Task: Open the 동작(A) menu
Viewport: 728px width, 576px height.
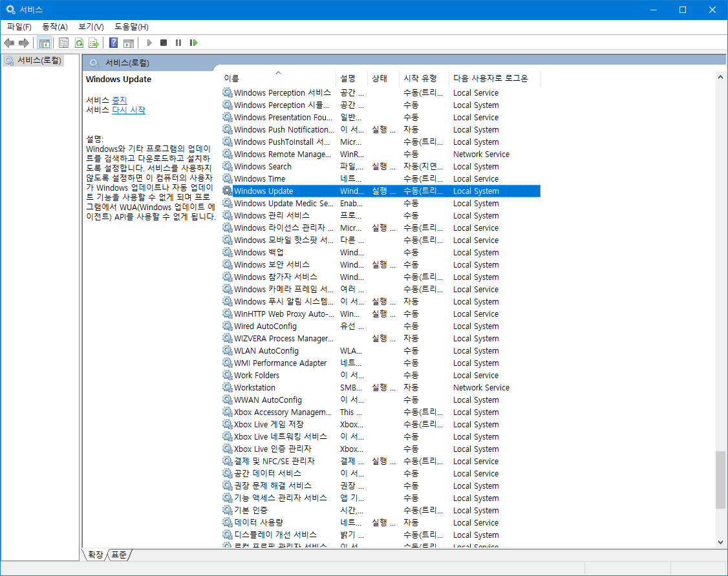Action: coord(55,27)
